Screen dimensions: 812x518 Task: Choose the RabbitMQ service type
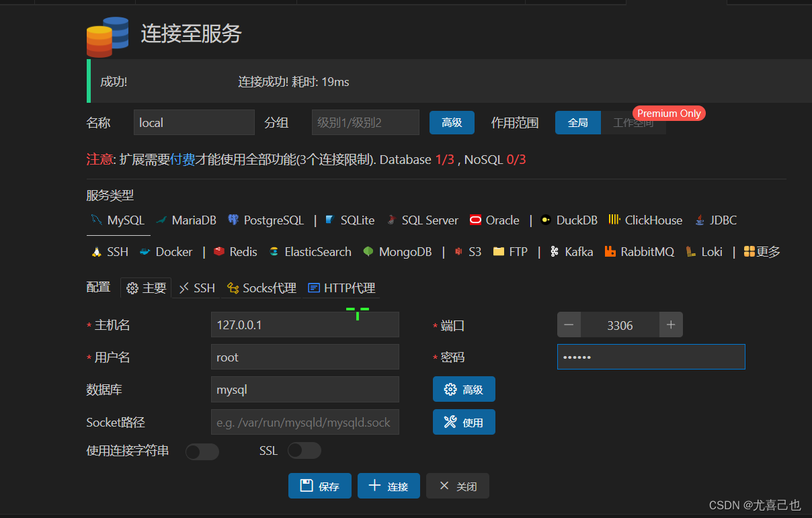(x=639, y=252)
